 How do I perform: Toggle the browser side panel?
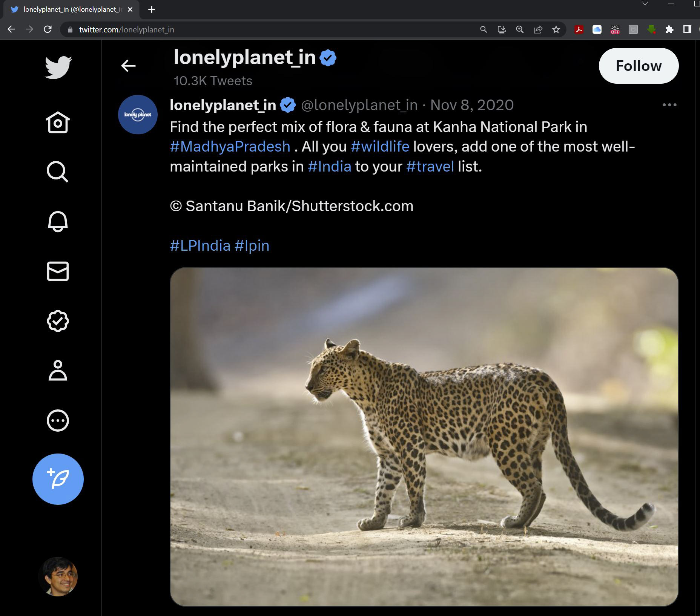pyautogui.click(x=687, y=29)
